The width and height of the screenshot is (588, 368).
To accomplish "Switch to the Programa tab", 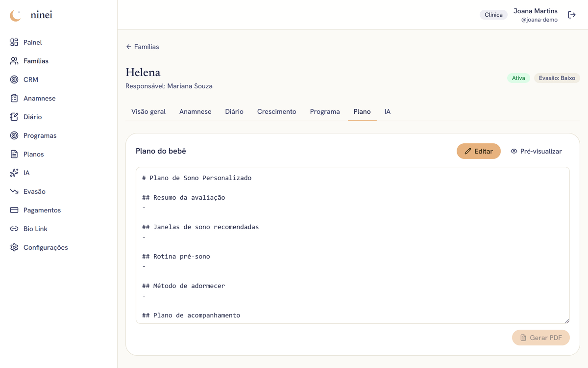I will pyautogui.click(x=325, y=111).
